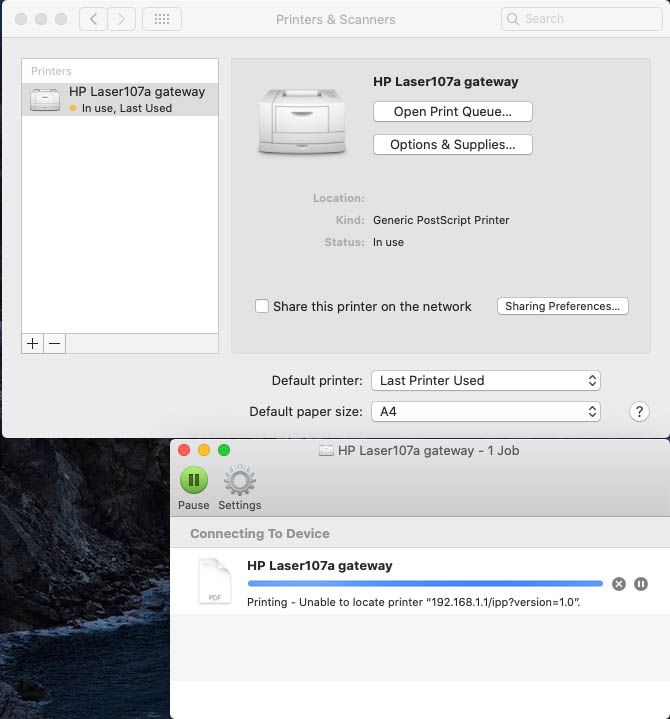Expand the Default printer dropdown

[486, 381]
